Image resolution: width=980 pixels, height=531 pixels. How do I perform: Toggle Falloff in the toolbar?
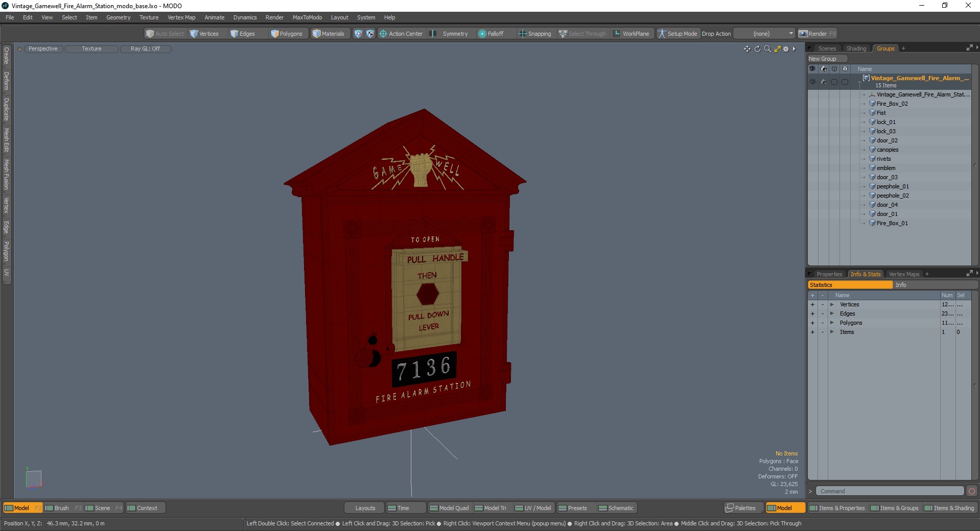point(491,34)
